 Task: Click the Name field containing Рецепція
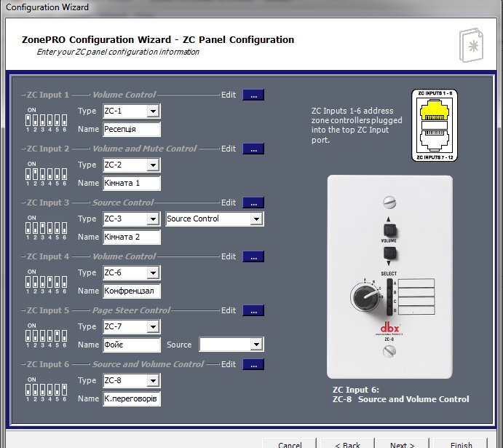click(x=130, y=130)
